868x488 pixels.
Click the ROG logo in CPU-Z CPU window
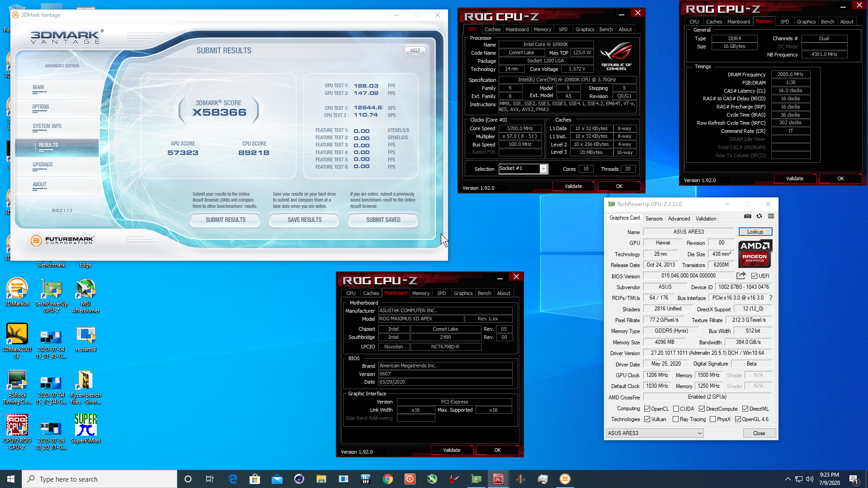(616, 56)
